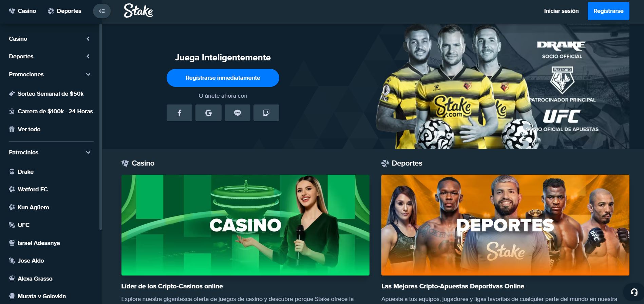This screenshot has height=304, width=644.
Task: Join using the LINE icon
Action: click(238, 113)
